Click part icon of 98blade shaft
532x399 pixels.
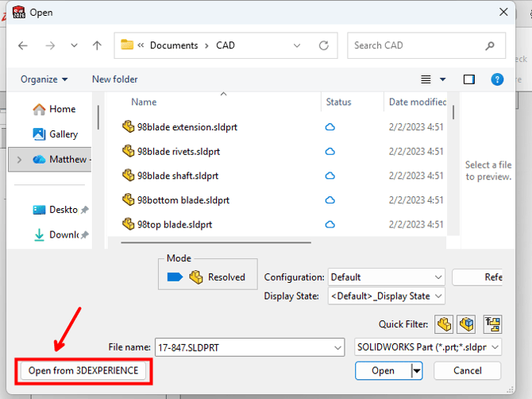[129, 176]
